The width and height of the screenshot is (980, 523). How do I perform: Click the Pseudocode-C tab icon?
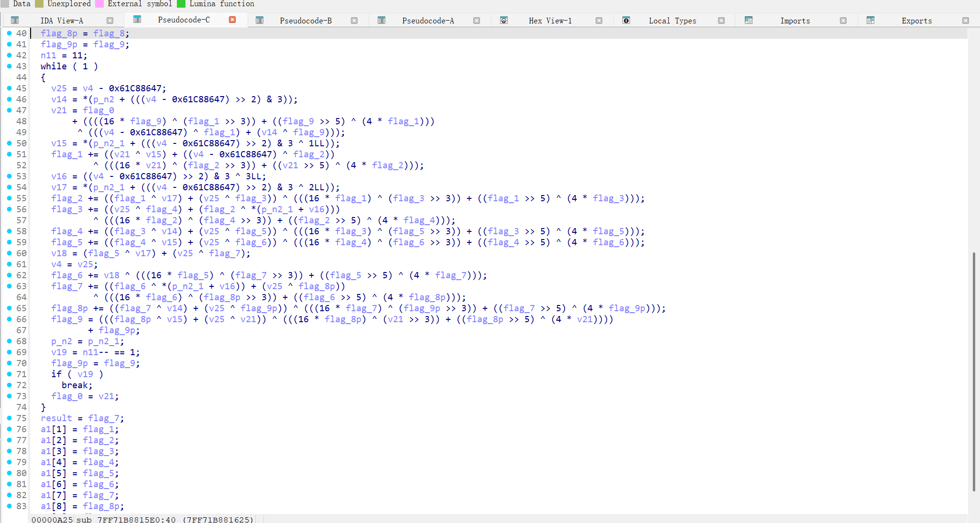pos(137,20)
